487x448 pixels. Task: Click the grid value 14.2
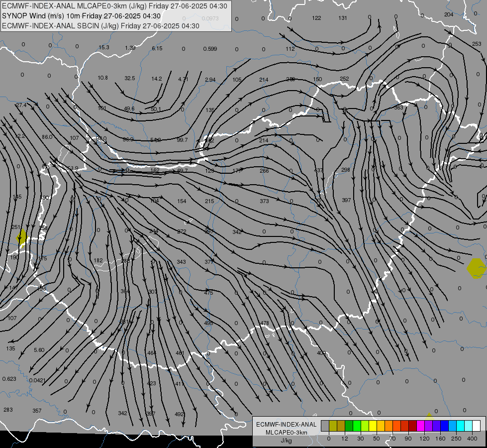click(157, 79)
